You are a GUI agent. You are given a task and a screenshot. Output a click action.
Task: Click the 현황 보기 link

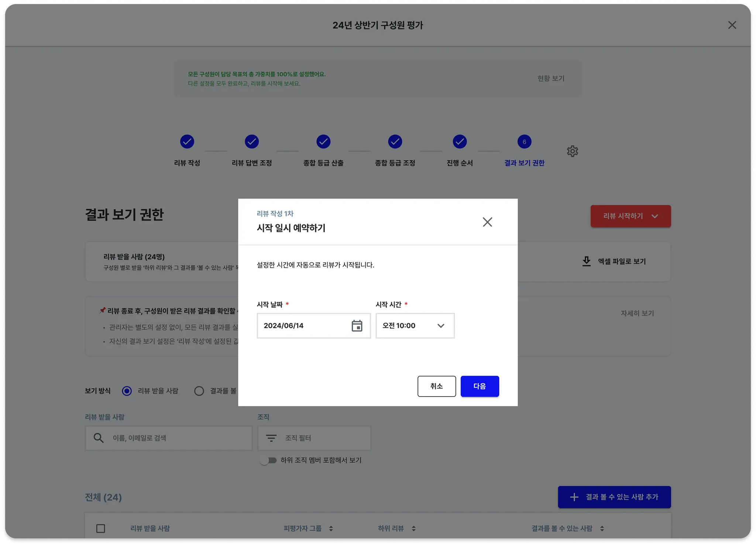pyautogui.click(x=551, y=78)
